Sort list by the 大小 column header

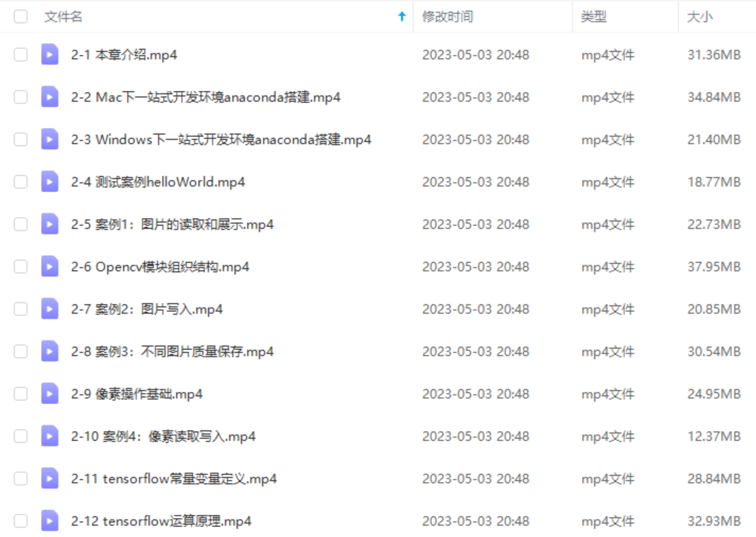699,17
